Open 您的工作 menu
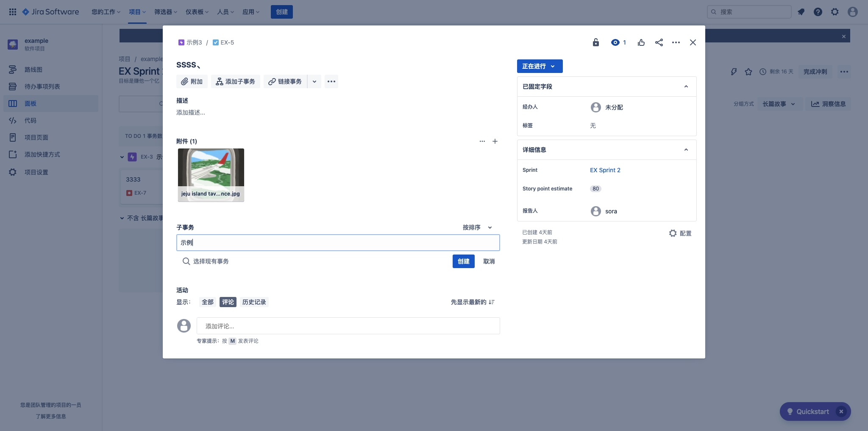The height and width of the screenshot is (431, 868). tap(106, 12)
